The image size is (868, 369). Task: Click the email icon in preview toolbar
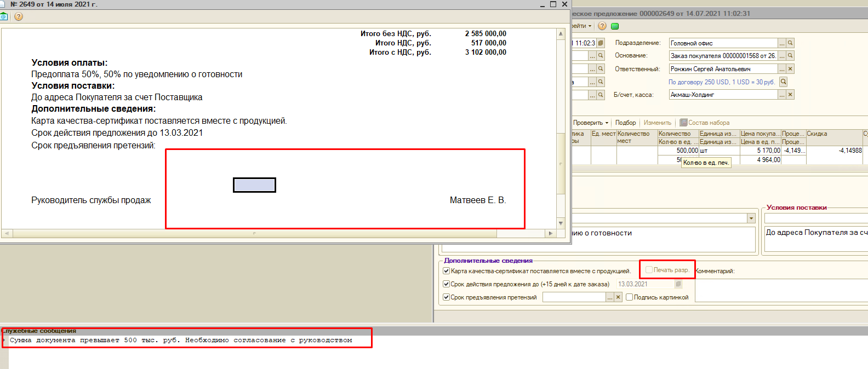(3, 16)
